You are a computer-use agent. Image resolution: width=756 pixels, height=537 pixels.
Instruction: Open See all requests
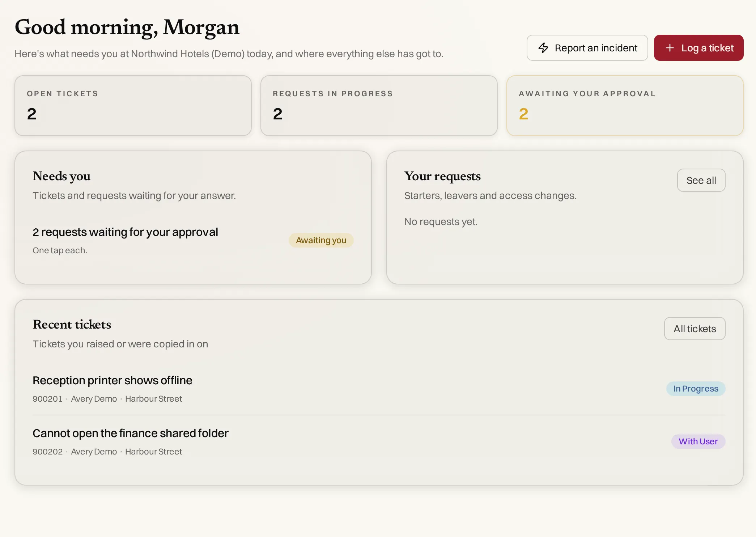click(x=701, y=180)
